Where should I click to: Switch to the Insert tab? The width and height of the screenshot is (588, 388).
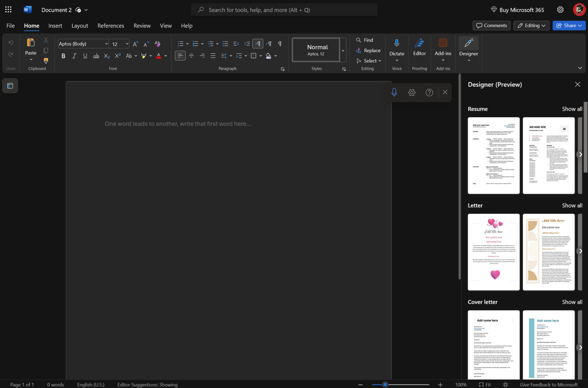tap(55, 26)
